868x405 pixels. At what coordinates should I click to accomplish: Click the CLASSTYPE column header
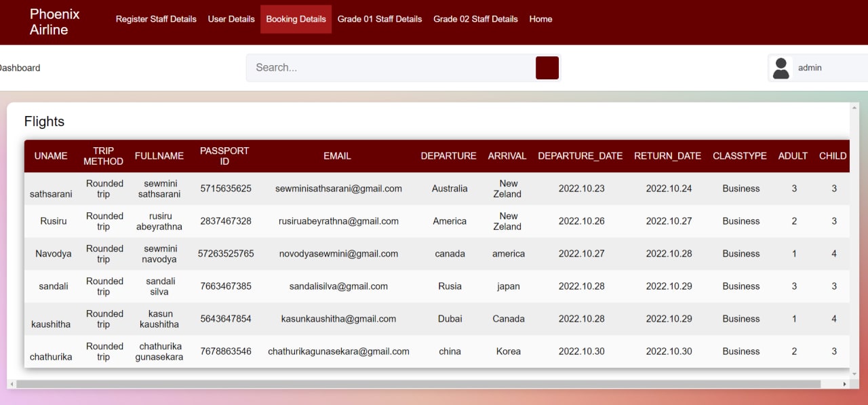[x=740, y=156]
